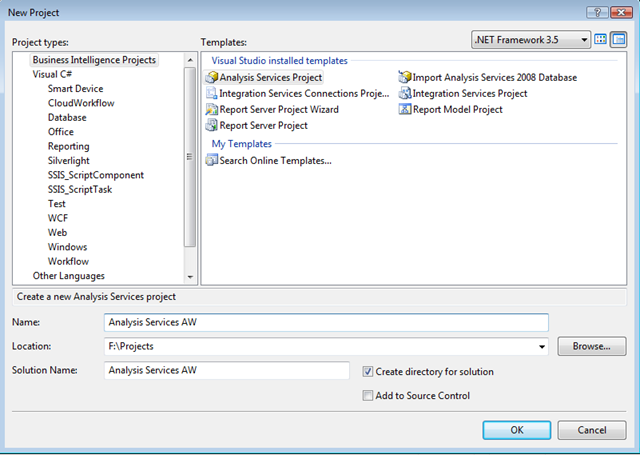This screenshot has width=640, height=455.
Task: Open the .NET Framework 3.5 dropdown
Action: point(531,40)
